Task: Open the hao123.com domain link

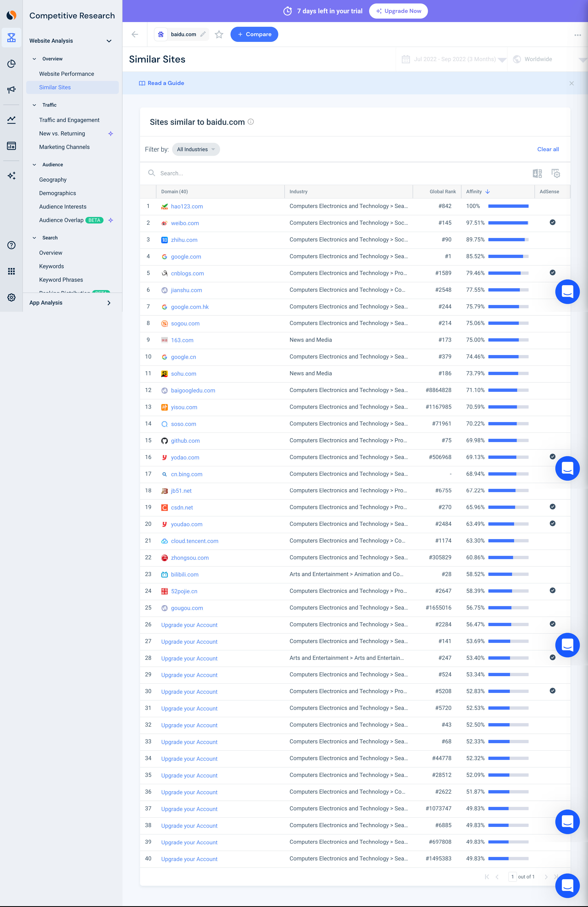Action: pyautogui.click(x=187, y=207)
